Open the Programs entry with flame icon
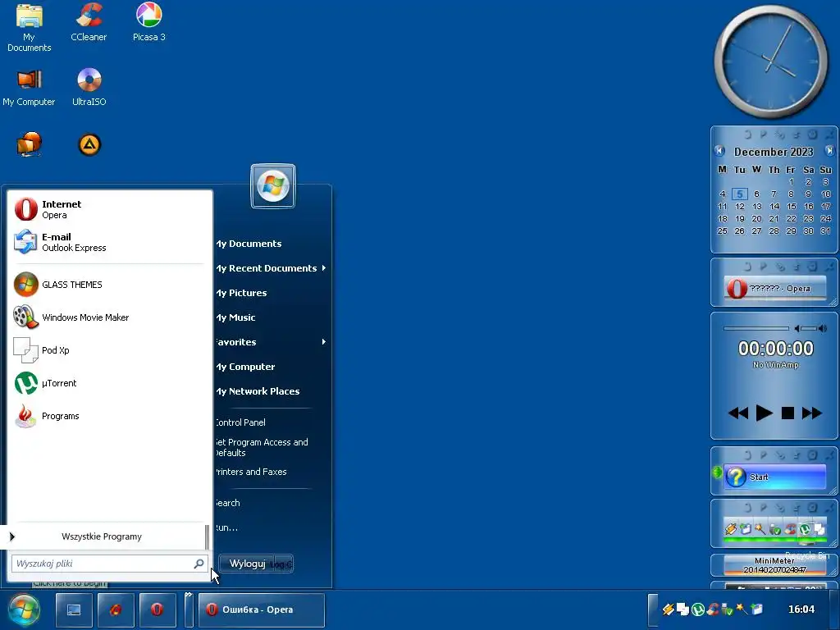This screenshot has width=840, height=630. coord(110,416)
